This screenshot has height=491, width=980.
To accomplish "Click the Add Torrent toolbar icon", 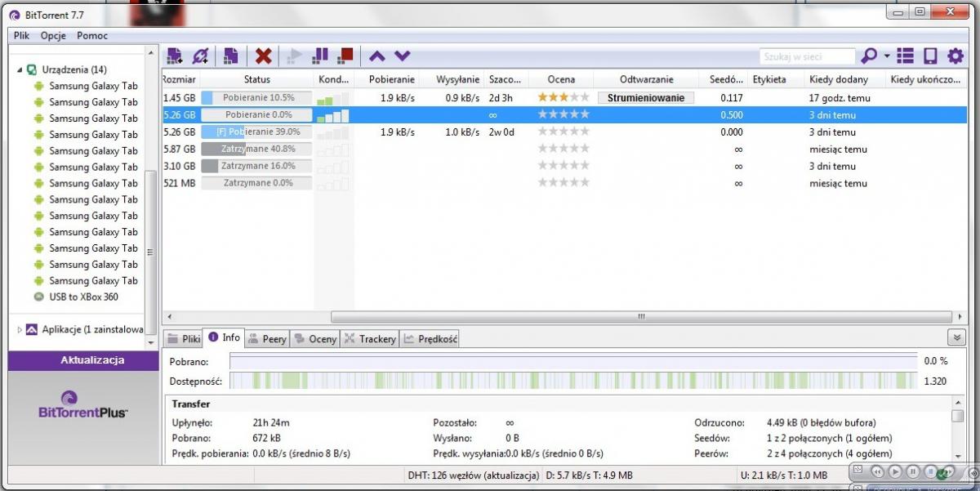I will pyautogui.click(x=174, y=56).
